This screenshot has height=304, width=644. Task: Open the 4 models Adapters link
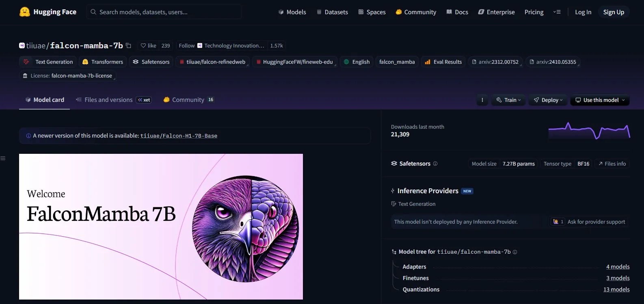(x=618, y=267)
